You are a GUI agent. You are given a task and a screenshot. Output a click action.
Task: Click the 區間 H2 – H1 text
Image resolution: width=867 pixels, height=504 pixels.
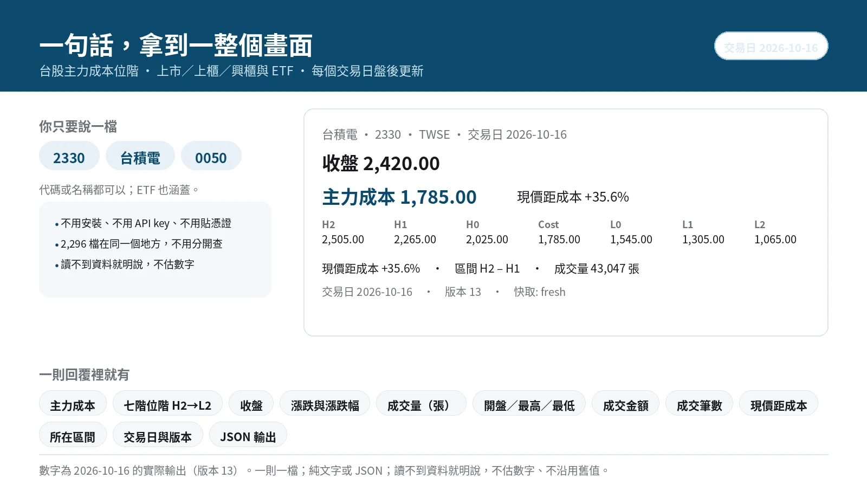click(487, 269)
